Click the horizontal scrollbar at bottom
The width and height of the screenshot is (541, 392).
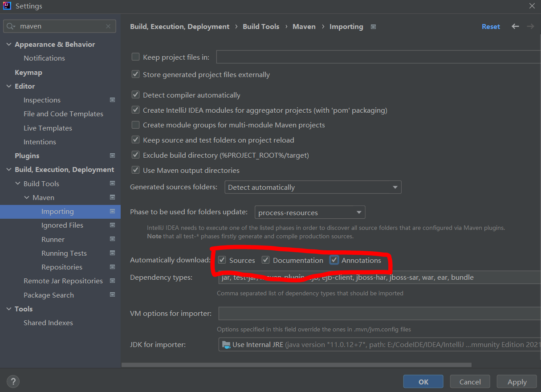297,364
